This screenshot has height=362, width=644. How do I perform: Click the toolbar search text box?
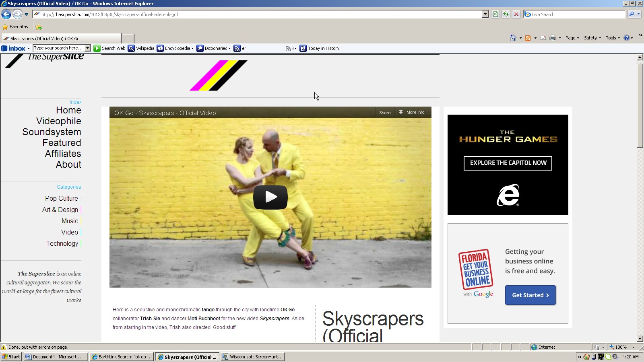tap(59, 48)
